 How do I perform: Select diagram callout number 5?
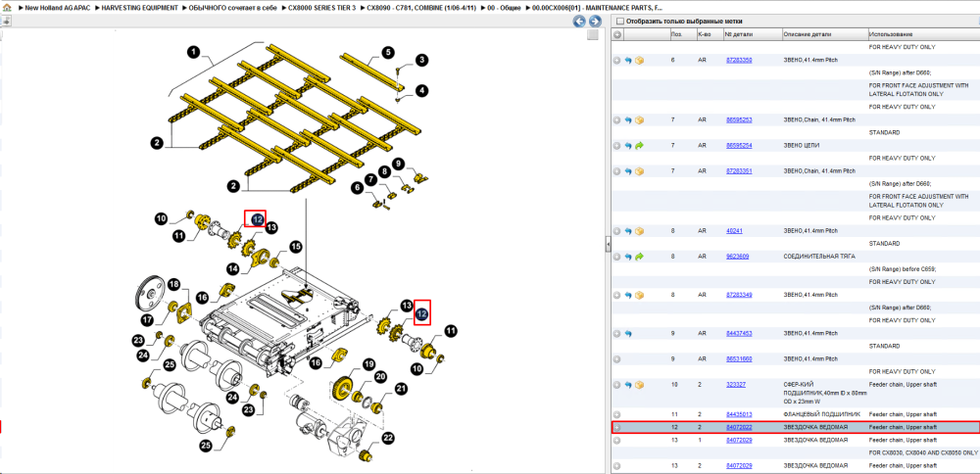(x=388, y=52)
